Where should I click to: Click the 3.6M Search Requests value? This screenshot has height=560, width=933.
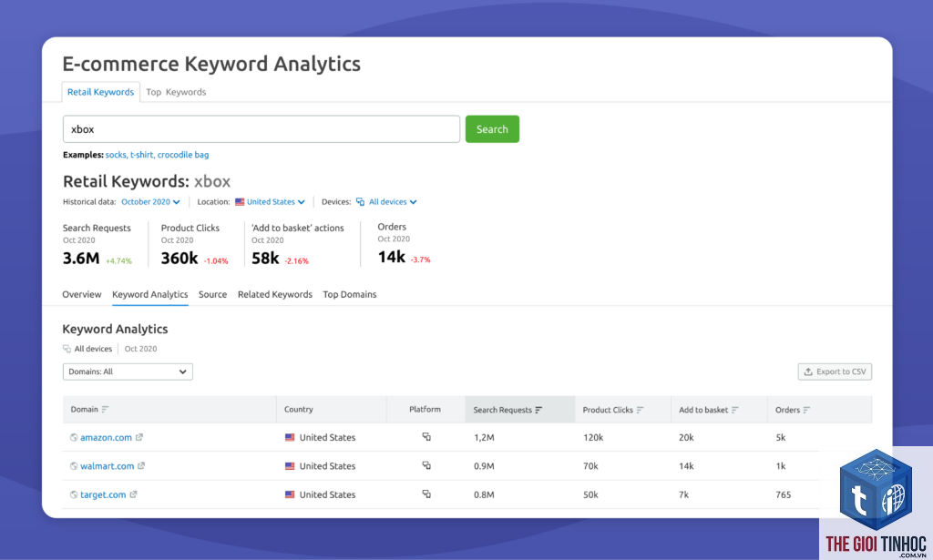[x=81, y=258]
